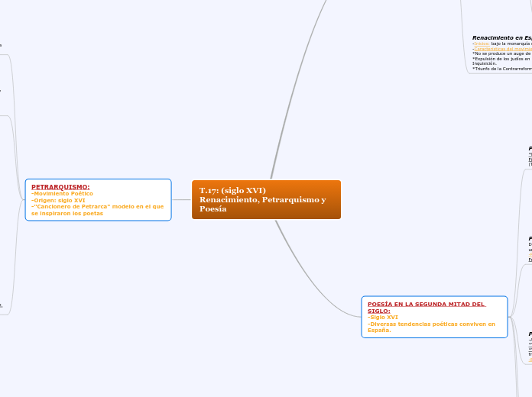Select the POESÍA EN LA SEGUNDA MITAD DEL SIGLO node
This screenshot has height=397, width=532.
click(x=435, y=317)
